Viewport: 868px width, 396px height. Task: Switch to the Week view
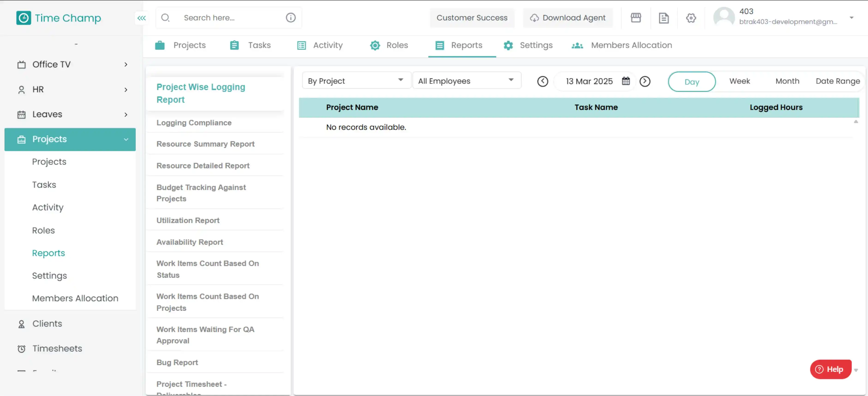[739, 81]
